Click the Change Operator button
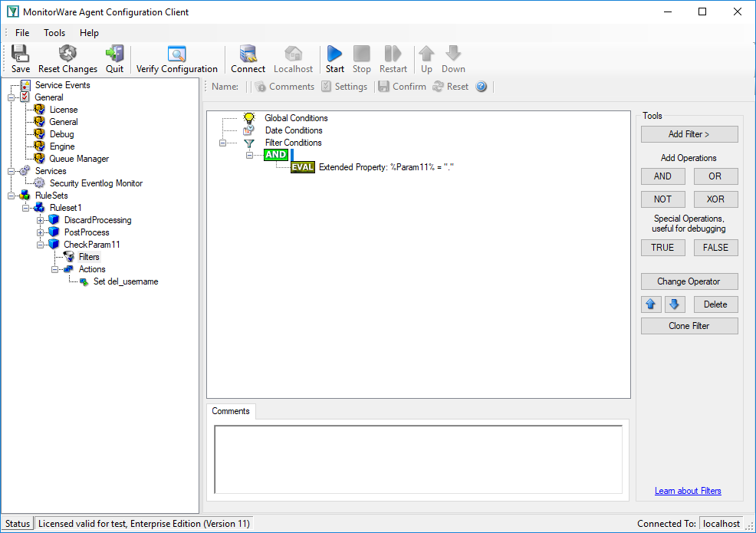The height and width of the screenshot is (533, 756). pyautogui.click(x=689, y=281)
